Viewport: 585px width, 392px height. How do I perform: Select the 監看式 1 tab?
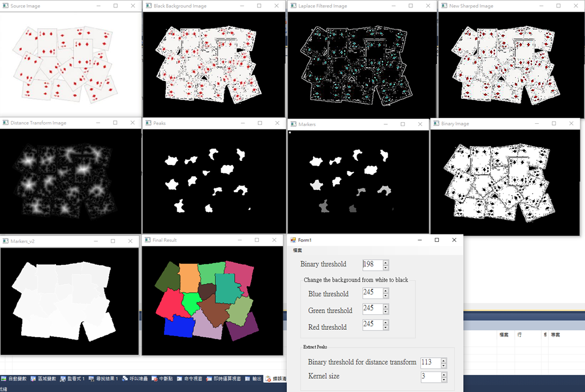73,378
